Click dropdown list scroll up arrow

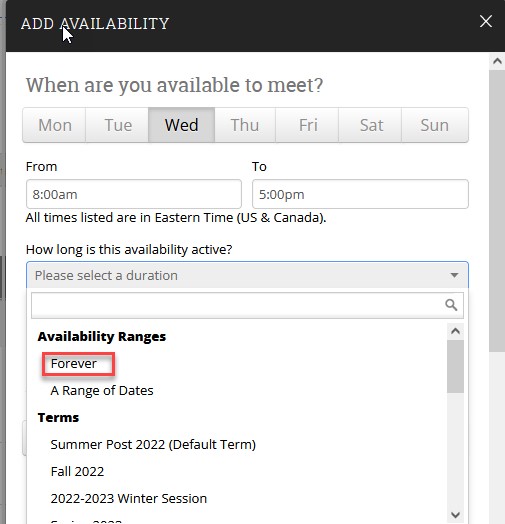pos(455,331)
